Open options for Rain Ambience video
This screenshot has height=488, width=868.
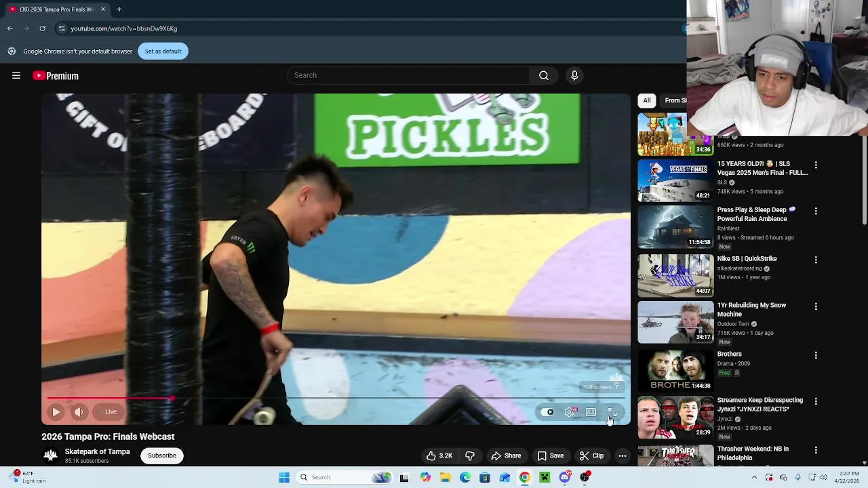point(816,211)
